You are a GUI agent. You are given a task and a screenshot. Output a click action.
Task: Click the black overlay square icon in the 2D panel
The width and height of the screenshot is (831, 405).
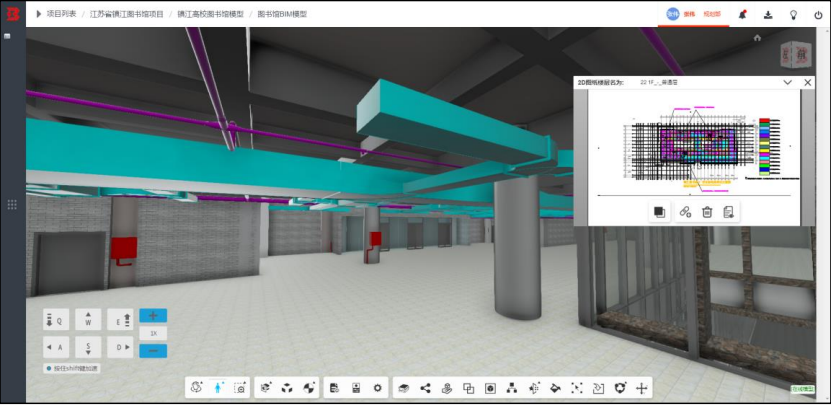pos(659,212)
